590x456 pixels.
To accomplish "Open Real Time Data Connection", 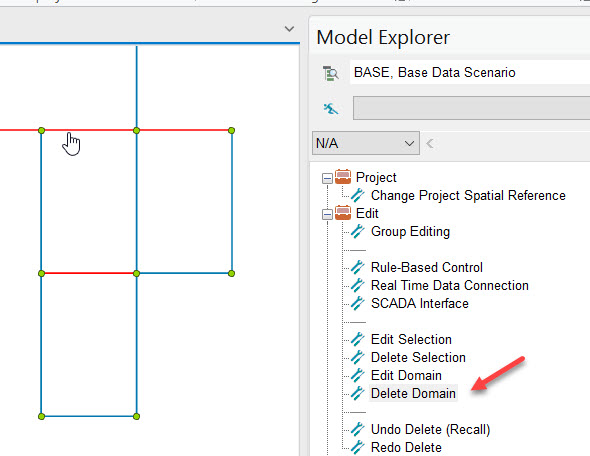I will click(x=450, y=285).
